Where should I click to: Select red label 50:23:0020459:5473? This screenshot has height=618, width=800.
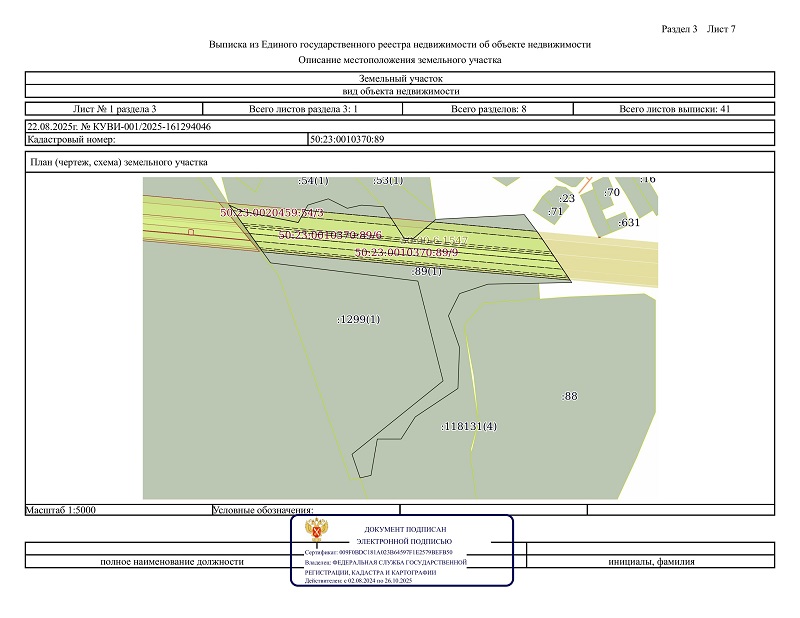click(271, 214)
